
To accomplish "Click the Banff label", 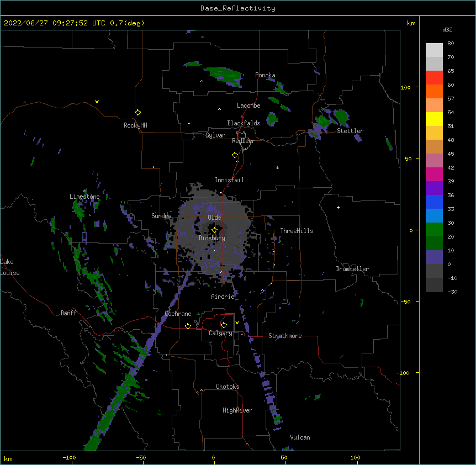I will tap(68, 313).
